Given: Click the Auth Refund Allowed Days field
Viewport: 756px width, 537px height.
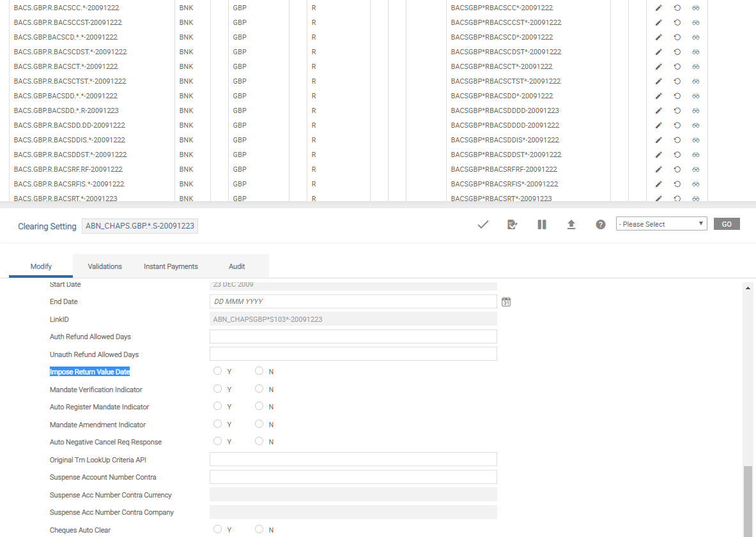Looking at the screenshot, I should click(x=353, y=337).
